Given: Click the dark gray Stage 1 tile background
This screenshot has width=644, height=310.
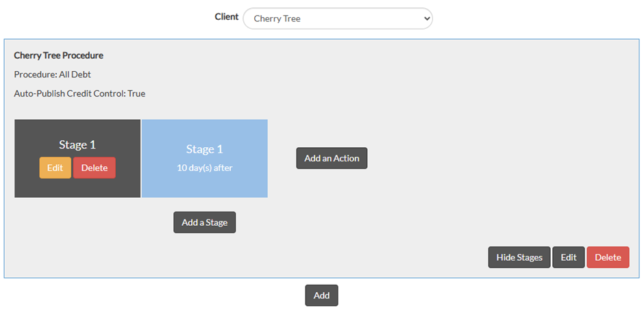Looking at the screenshot, I should [x=77, y=187].
